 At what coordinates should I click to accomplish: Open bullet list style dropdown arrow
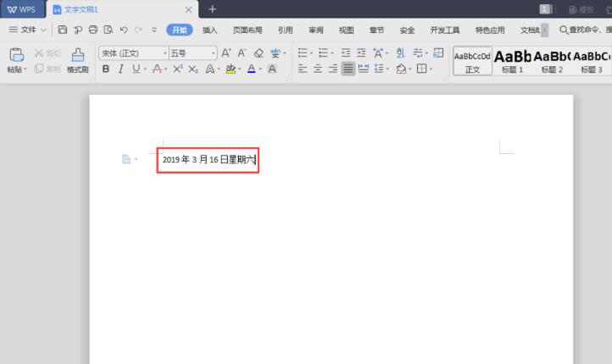coord(311,53)
